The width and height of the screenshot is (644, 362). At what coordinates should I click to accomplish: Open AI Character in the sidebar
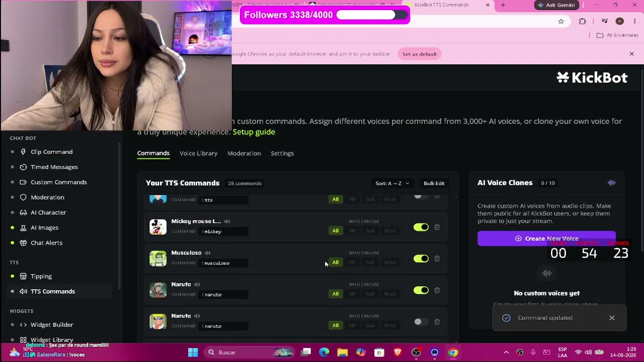point(48,212)
